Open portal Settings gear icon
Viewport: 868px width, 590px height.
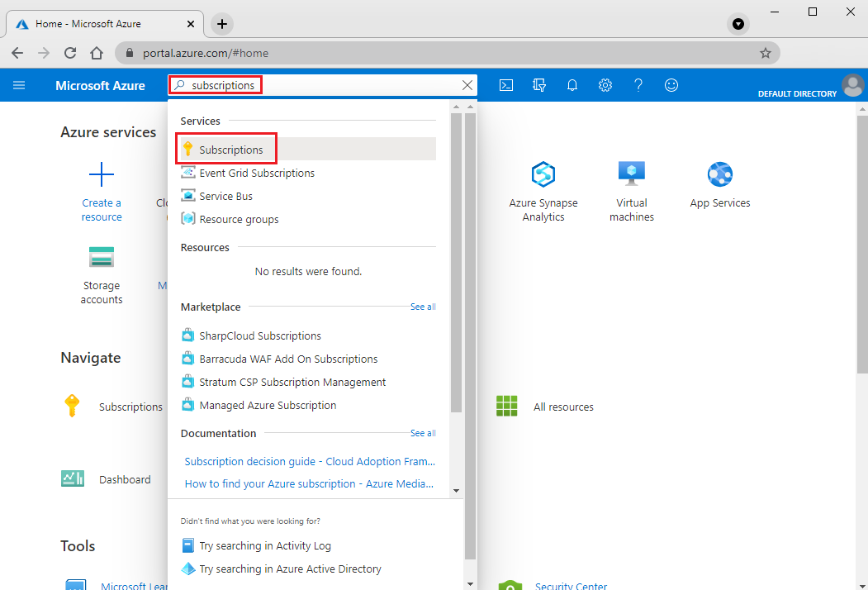point(605,85)
